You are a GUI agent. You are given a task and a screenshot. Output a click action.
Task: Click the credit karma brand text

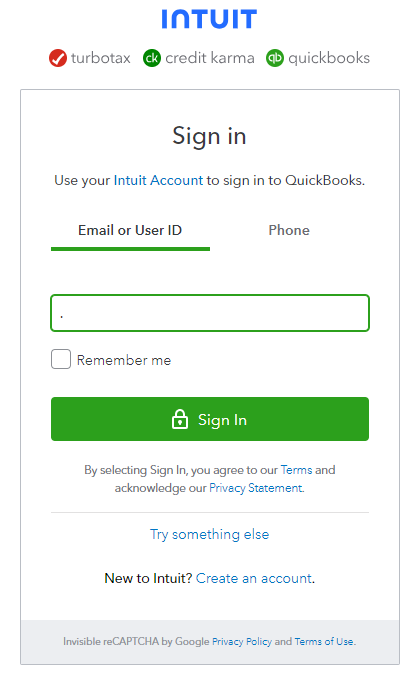point(210,58)
